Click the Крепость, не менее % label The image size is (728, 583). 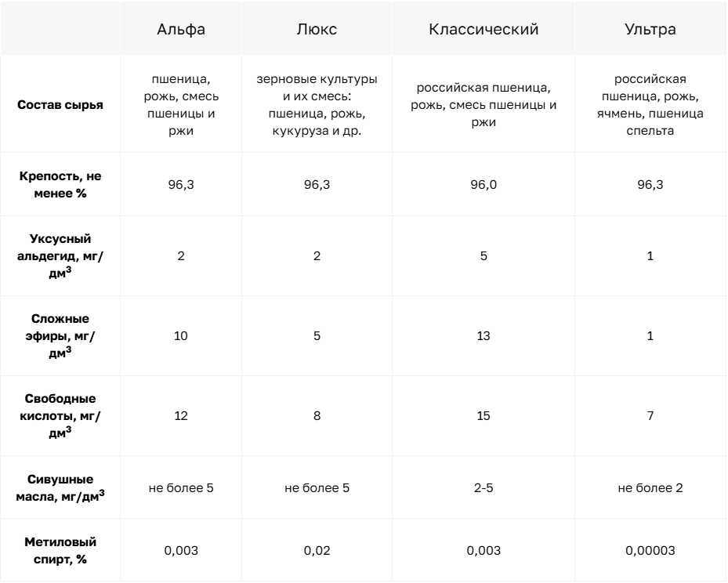coord(60,185)
